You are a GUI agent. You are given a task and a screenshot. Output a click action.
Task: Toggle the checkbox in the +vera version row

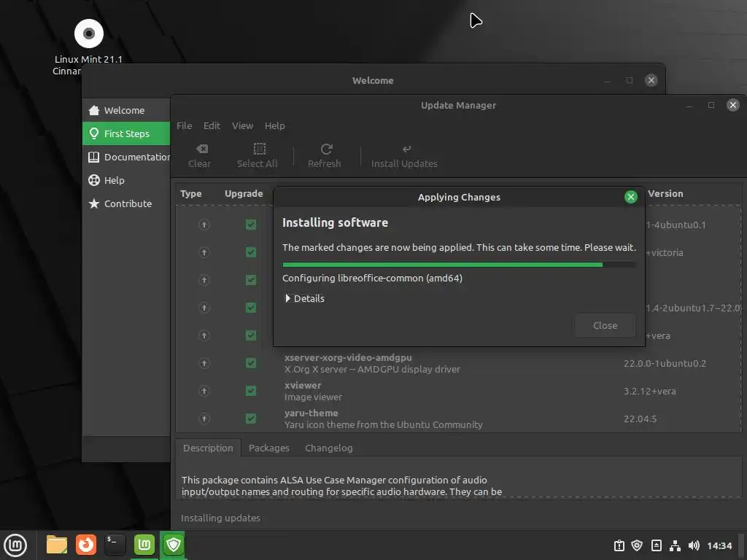click(251, 335)
